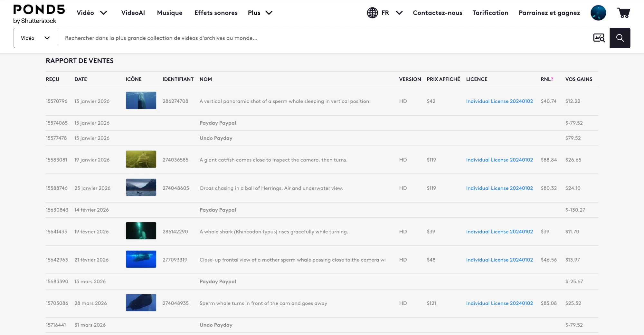Open license link for Sperm whale turns row
644x335 pixels.
(499, 303)
